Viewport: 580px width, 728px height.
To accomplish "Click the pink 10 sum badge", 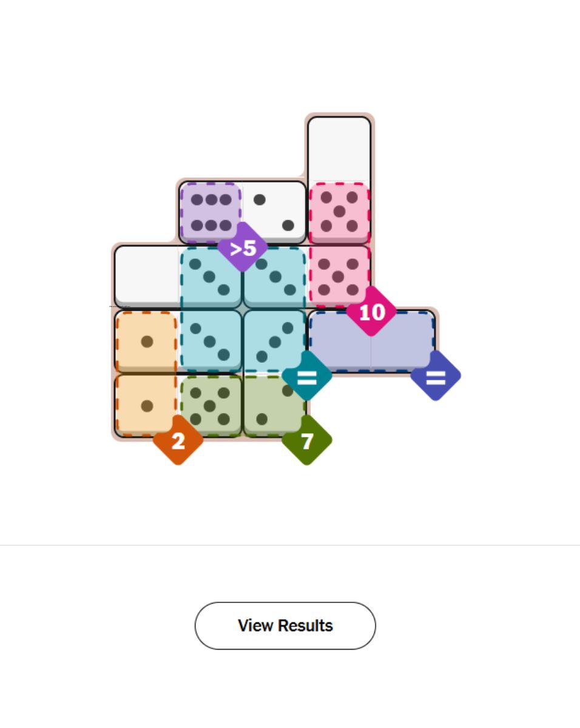I will point(371,312).
